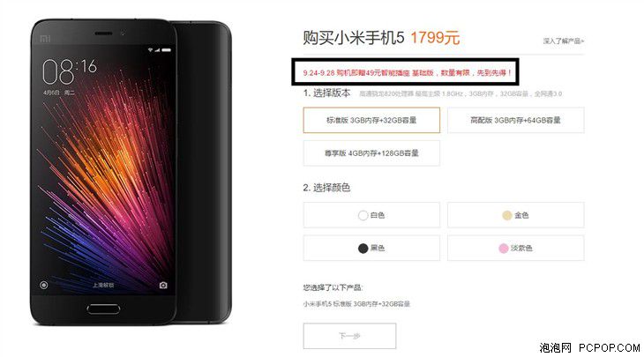Click the MI logo on the phone
The width and height of the screenshot is (644, 357).
pyautogui.click(x=45, y=39)
